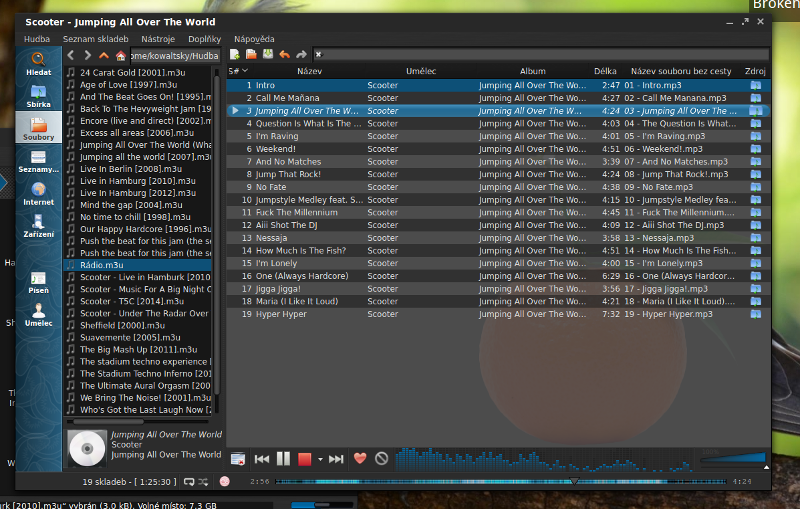This screenshot has height=509, width=800.
Task: Open the Hledat search sidebar tab
Action: [x=38, y=64]
